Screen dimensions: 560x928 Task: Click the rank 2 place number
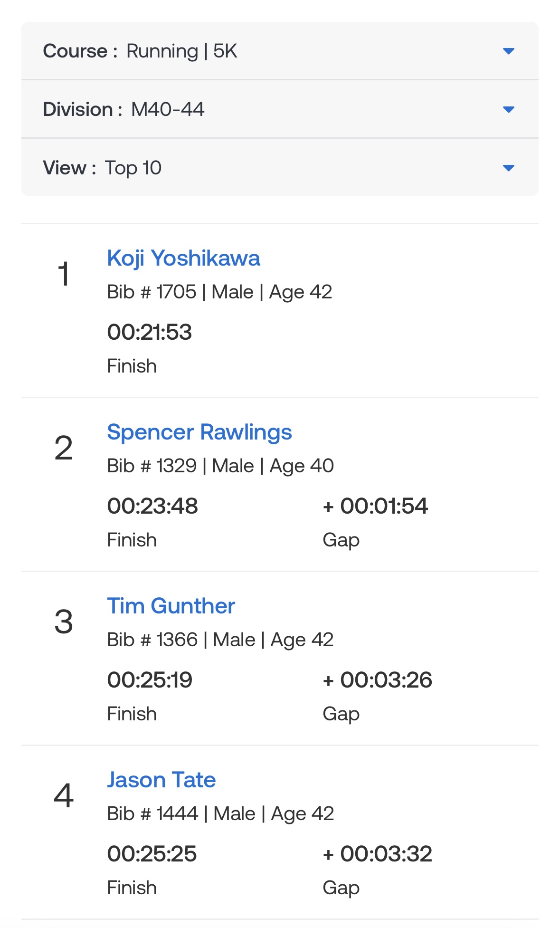[x=64, y=448]
